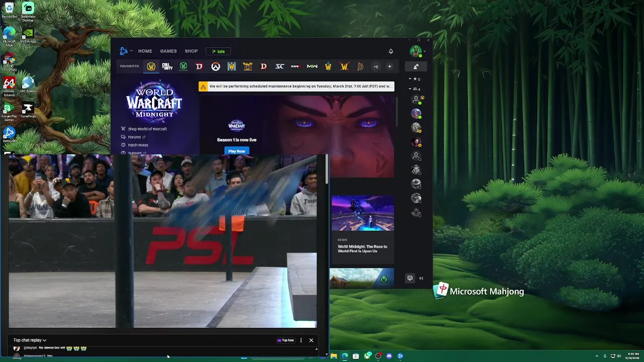644x362 pixels.
Task: Open the Race to World First news thumbnail
Action: [x=363, y=213]
